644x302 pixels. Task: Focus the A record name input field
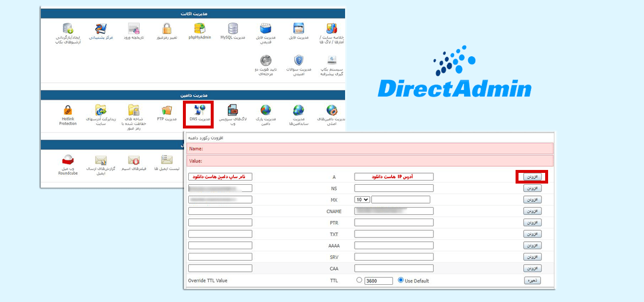[x=220, y=176]
